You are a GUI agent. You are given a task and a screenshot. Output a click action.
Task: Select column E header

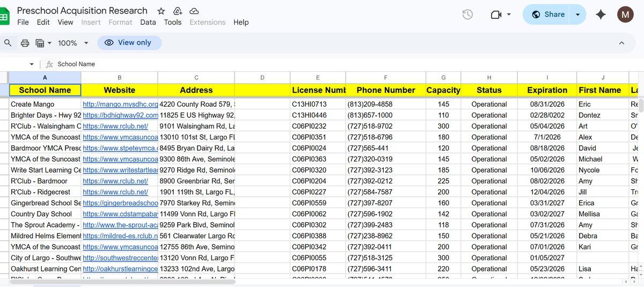pos(318,78)
